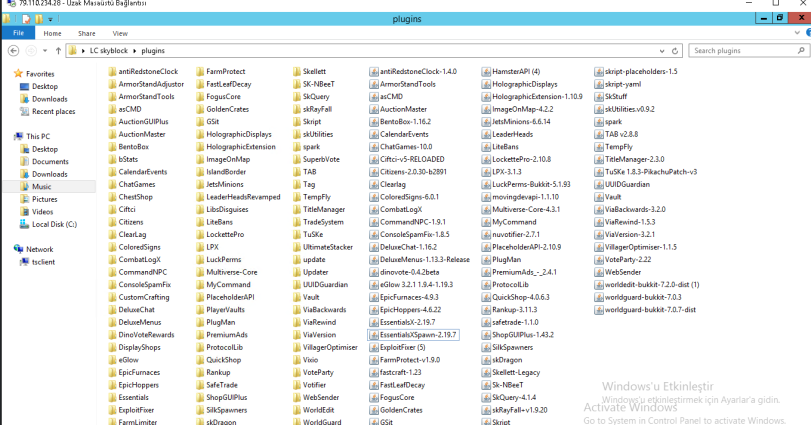The height and width of the screenshot is (425, 811).
Task: Open the Quick Access Toolbar customize dropdown
Action: click(50, 19)
